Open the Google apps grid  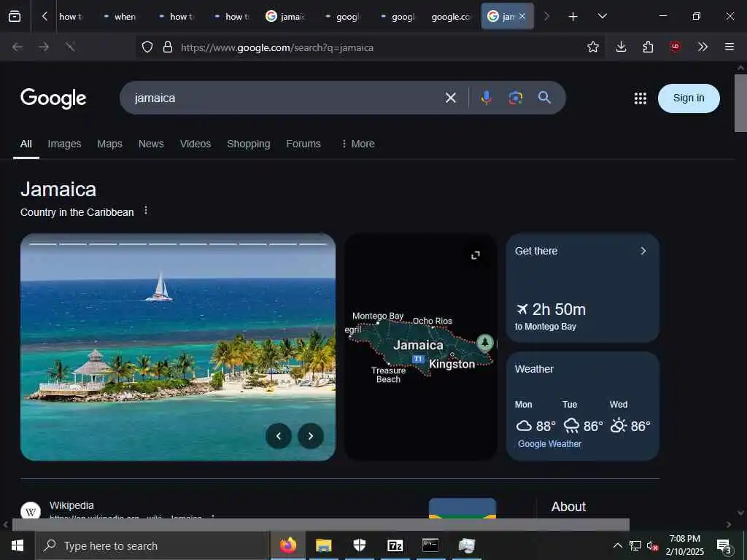tap(640, 98)
